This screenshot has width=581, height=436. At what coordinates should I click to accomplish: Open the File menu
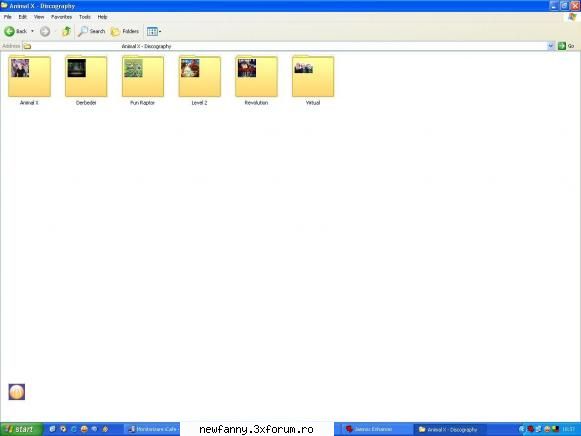tap(7, 17)
